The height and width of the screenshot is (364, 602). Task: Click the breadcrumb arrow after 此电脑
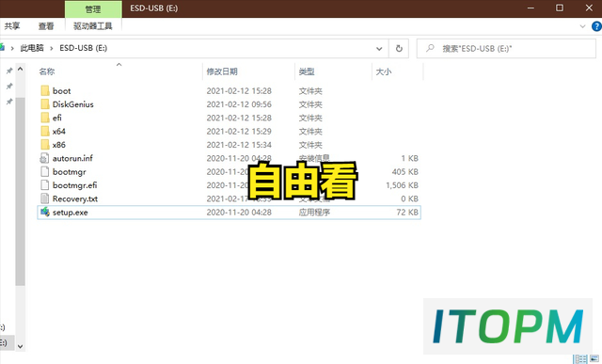(52, 48)
